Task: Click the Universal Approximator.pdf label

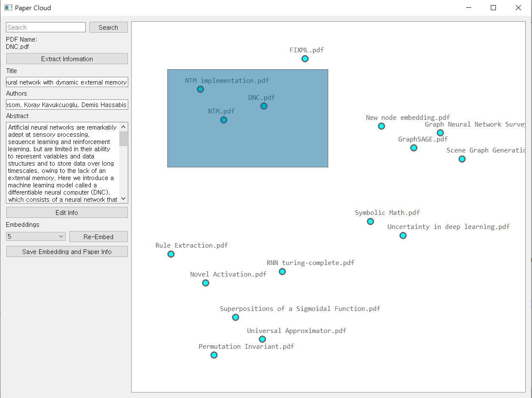Action: tap(297, 330)
